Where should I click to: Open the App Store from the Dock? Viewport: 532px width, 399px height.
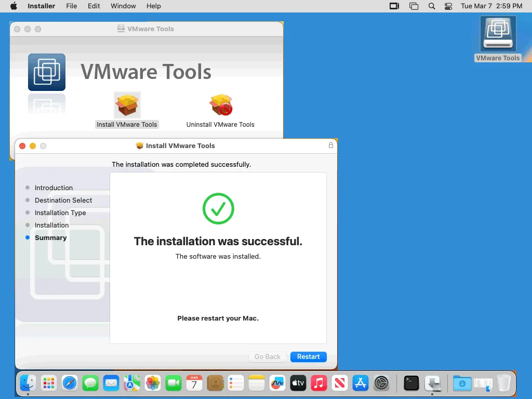[361, 383]
